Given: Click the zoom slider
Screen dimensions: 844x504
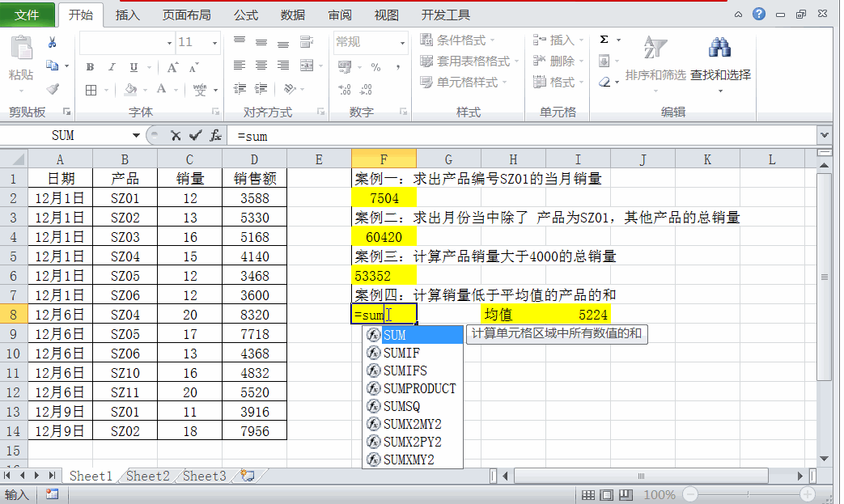Looking at the screenshot, I should tap(749, 494).
